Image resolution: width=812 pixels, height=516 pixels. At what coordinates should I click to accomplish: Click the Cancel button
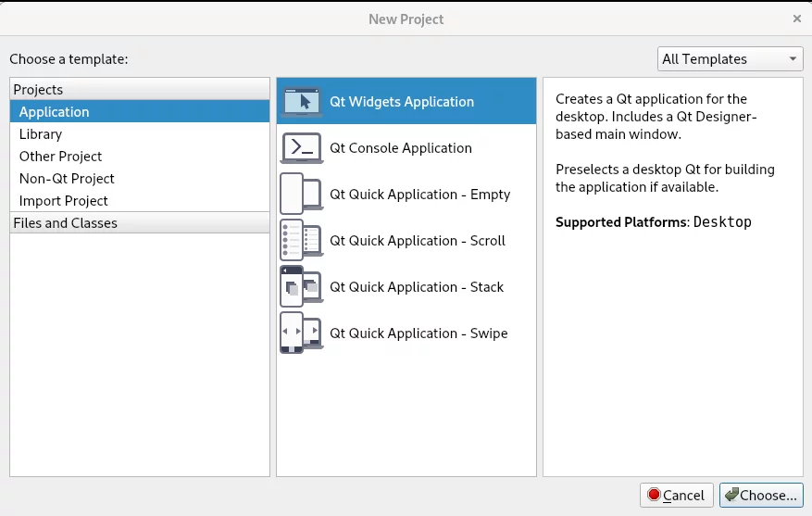click(676, 496)
